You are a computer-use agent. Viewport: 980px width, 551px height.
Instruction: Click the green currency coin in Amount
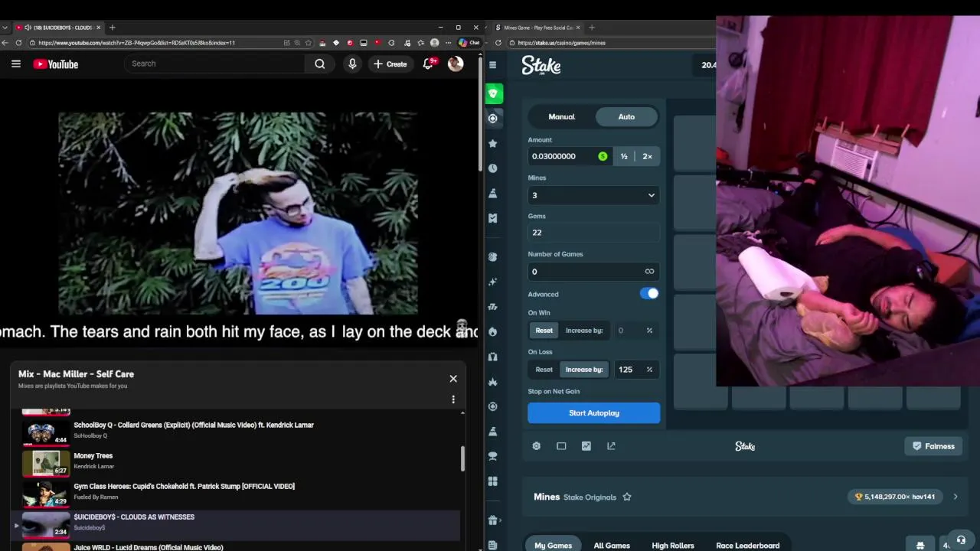click(x=603, y=156)
